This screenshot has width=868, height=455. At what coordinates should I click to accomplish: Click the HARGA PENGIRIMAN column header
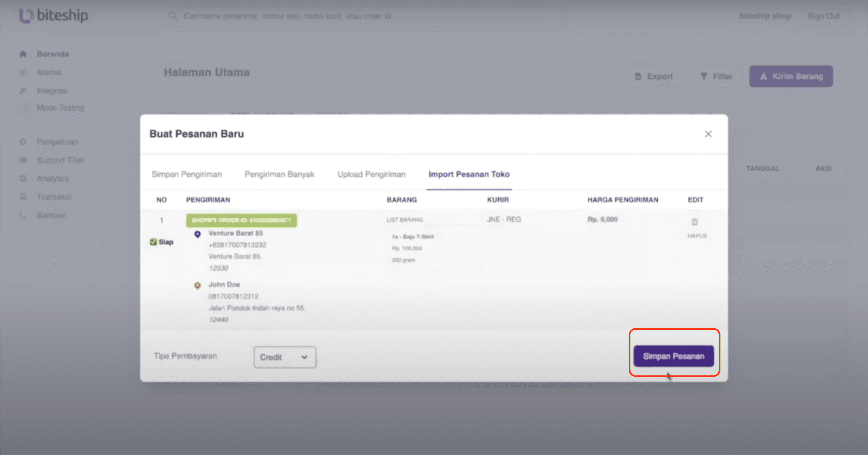623,200
